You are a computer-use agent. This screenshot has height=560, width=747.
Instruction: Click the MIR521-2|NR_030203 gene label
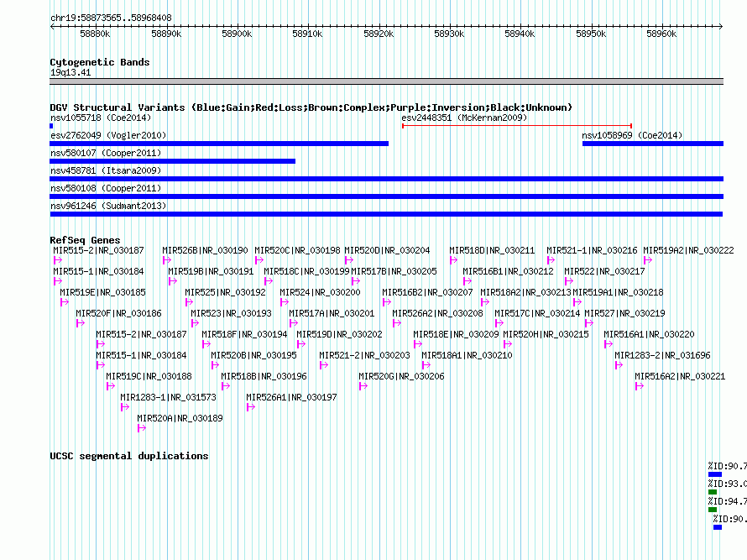pos(364,355)
